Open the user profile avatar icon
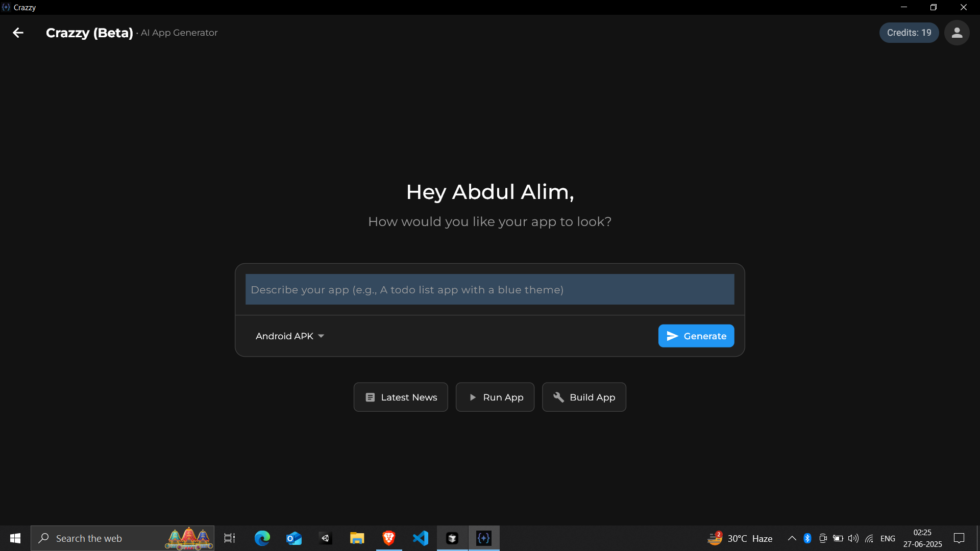 click(x=957, y=33)
